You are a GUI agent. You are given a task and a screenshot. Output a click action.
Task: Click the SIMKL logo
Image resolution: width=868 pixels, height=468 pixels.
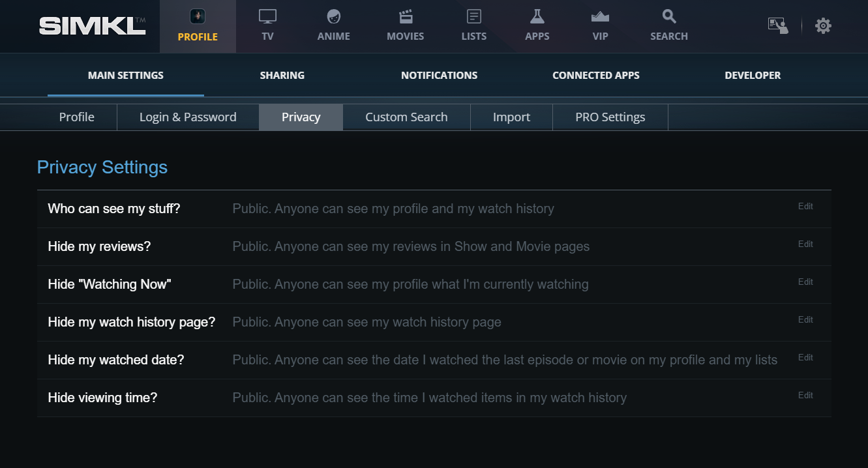tap(92, 26)
